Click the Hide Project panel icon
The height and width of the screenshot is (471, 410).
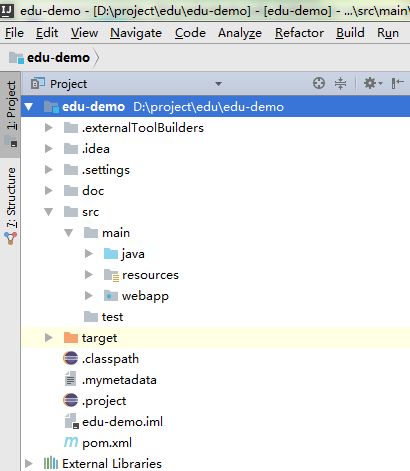click(397, 83)
